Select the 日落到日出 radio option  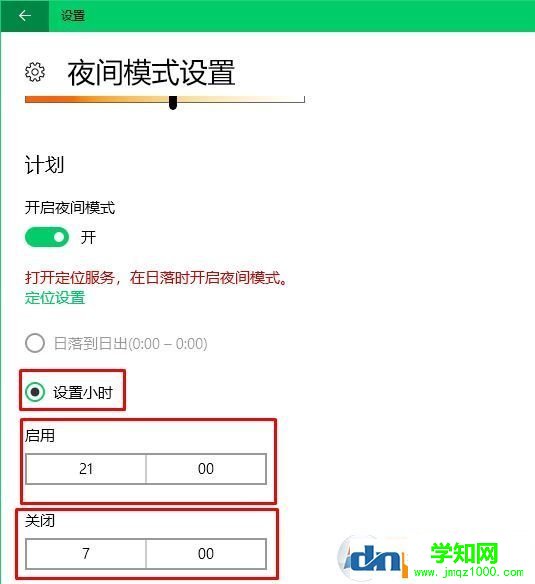(35, 343)
